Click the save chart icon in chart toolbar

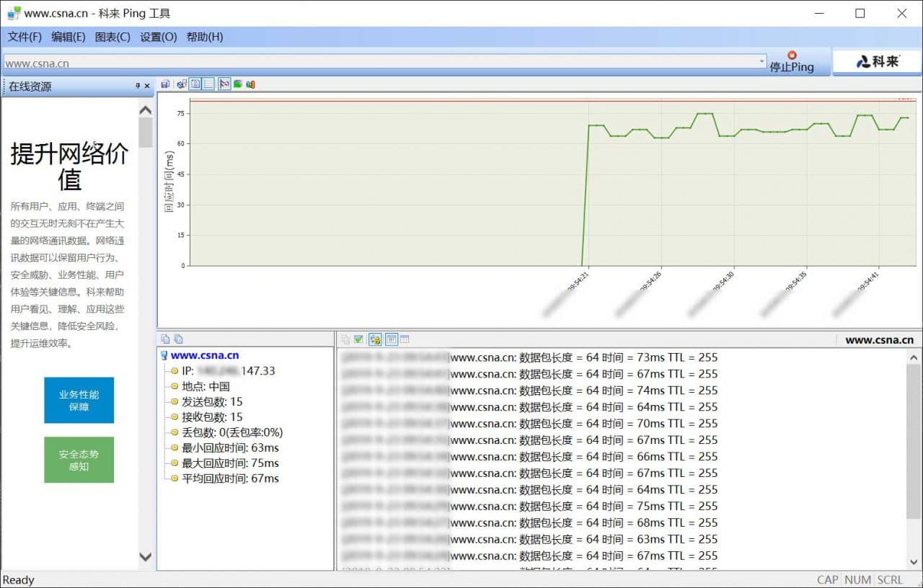[x=165, y=84]
